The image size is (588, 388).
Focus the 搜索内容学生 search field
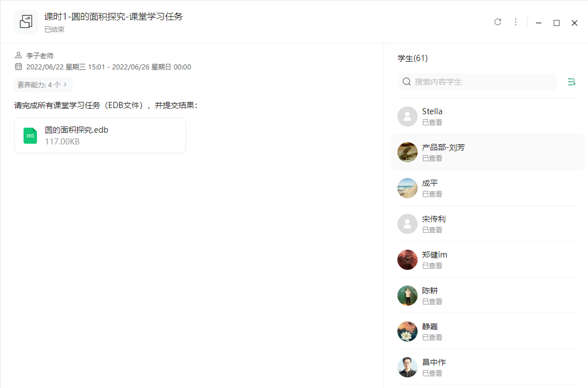click(477, 82)
